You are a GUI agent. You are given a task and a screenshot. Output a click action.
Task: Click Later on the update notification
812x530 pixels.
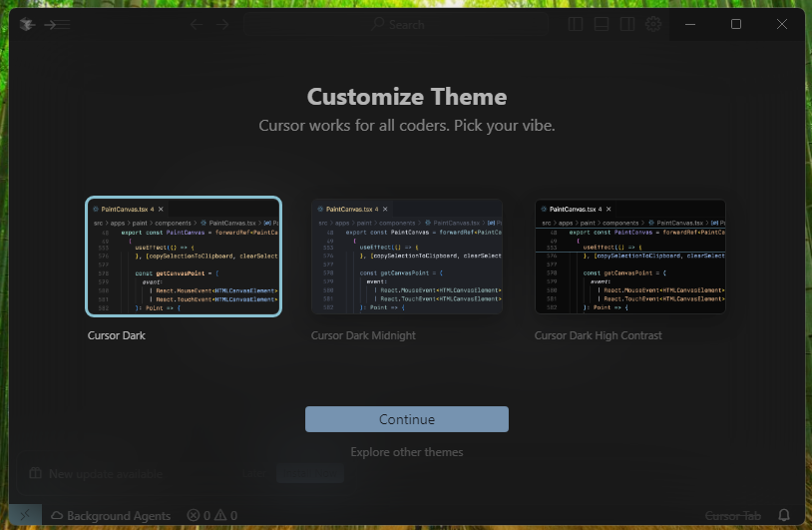tap(253, 473)
